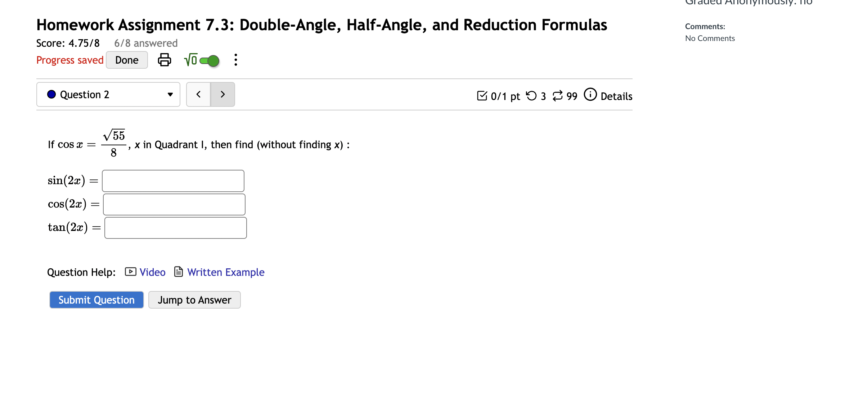
Task: Click the circled info icon beside Details
Action: coord(590,95)
